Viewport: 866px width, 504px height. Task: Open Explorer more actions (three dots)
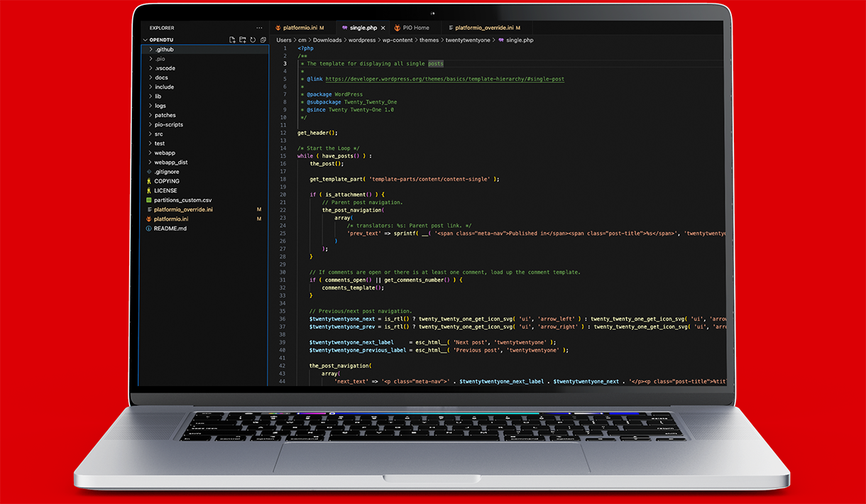tap(260, 28)
